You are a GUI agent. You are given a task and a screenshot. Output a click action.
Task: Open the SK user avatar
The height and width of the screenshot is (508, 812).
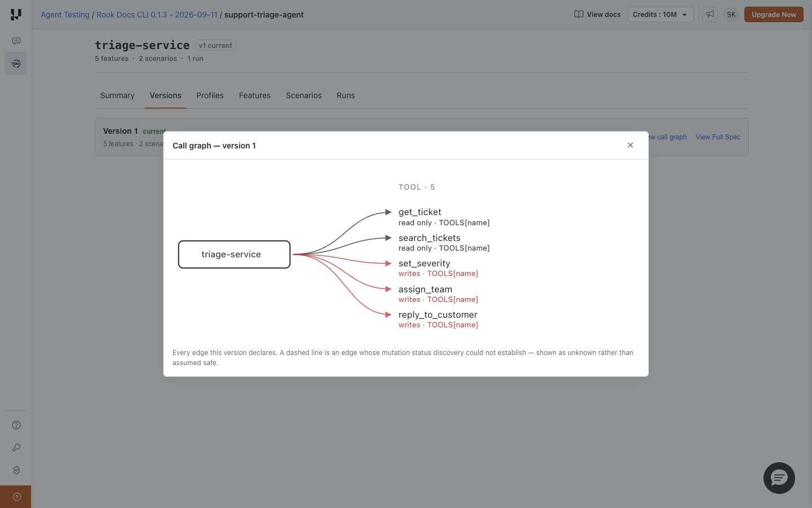(x=731, y=15)
